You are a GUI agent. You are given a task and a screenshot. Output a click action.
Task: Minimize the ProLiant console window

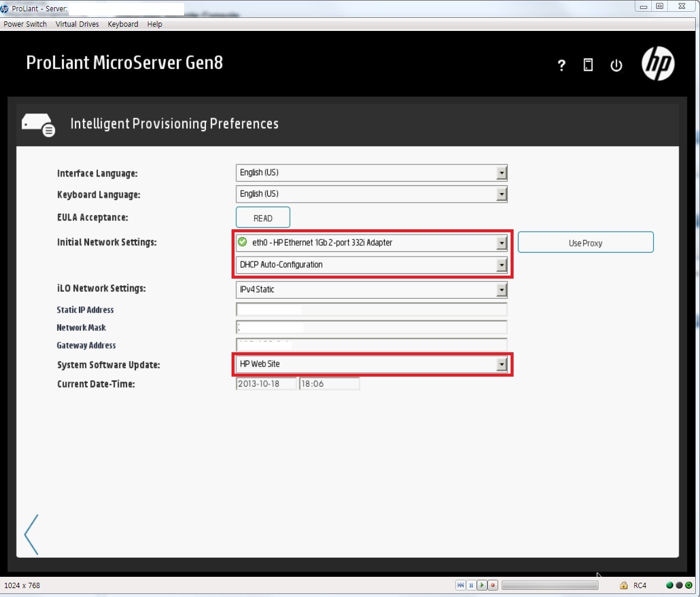click(x=644, y=7)
